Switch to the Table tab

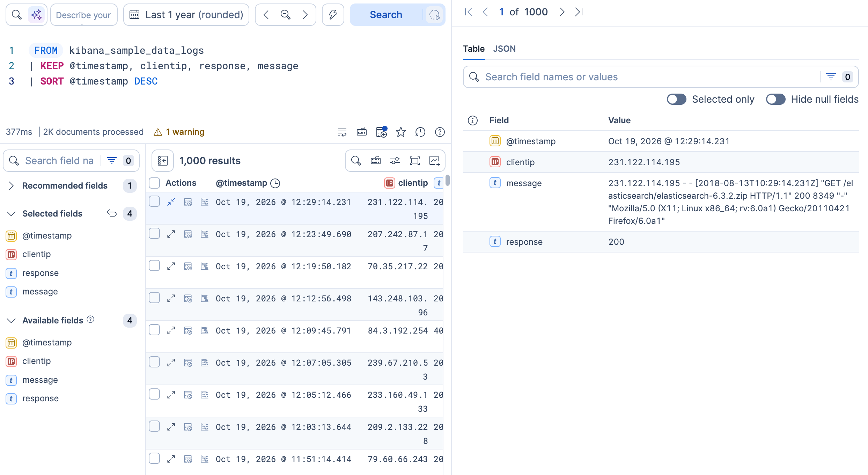474,49
